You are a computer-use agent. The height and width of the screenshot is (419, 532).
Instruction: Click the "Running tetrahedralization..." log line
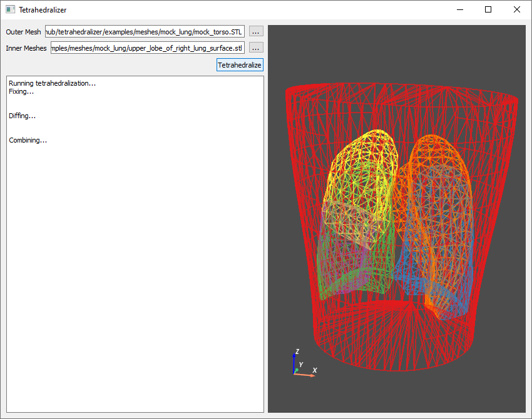coord(53,83)
